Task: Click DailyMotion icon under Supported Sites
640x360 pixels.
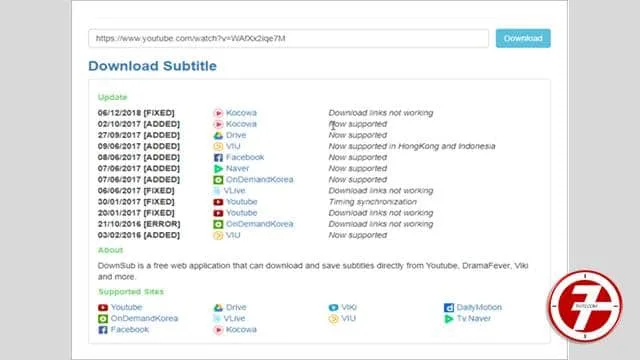Action: (449, 307)
